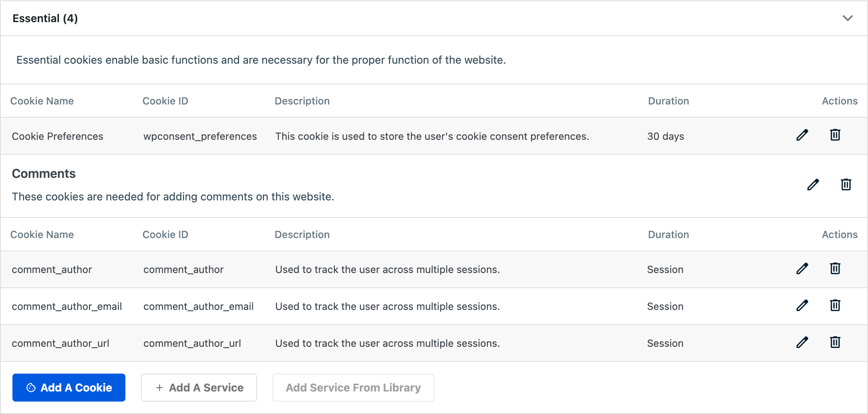Edit the comment_author_email cookie
Image resolution: width=868 pixels, height=414 pixels.
(802, 306)
